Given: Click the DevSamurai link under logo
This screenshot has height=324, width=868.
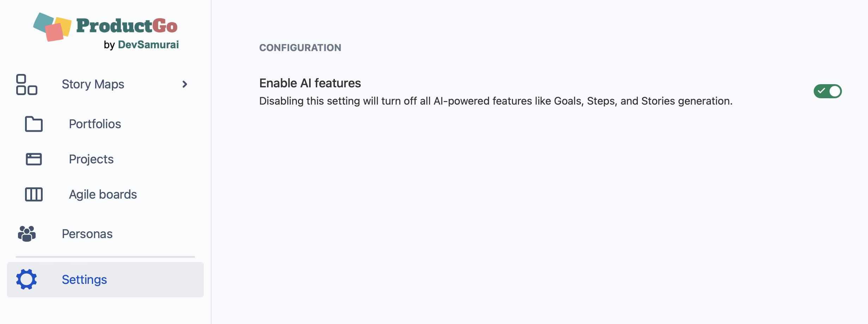Looking at the screenshot, I should [148, 45].
